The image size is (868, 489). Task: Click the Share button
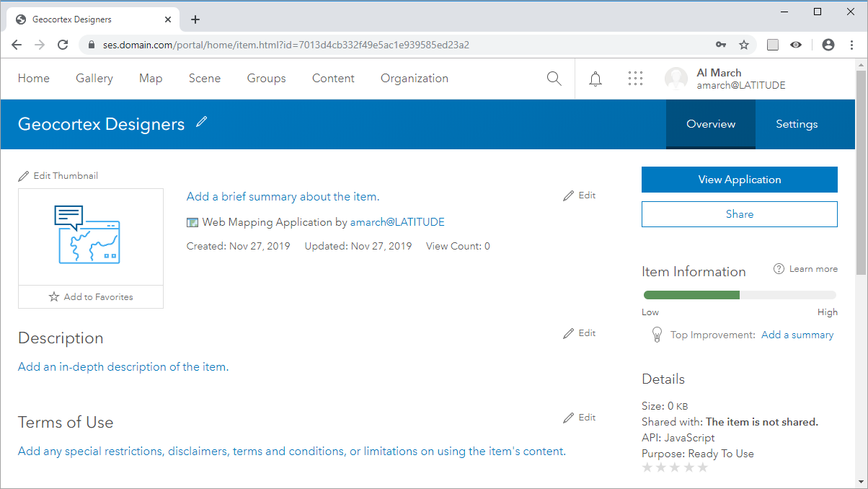[740, 214]
